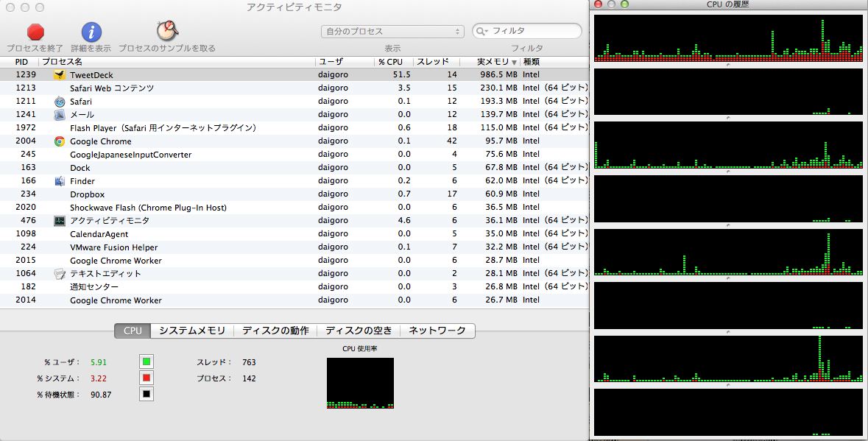
Task: Open the ディスクの動作 tab
Action: click(275, 331)
